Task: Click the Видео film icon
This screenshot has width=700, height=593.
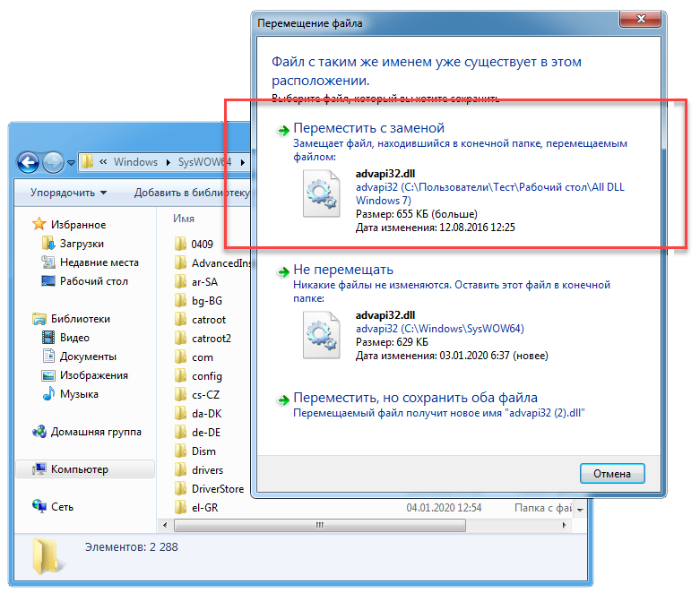Action: pyautogui.click(x=48, y=338)
